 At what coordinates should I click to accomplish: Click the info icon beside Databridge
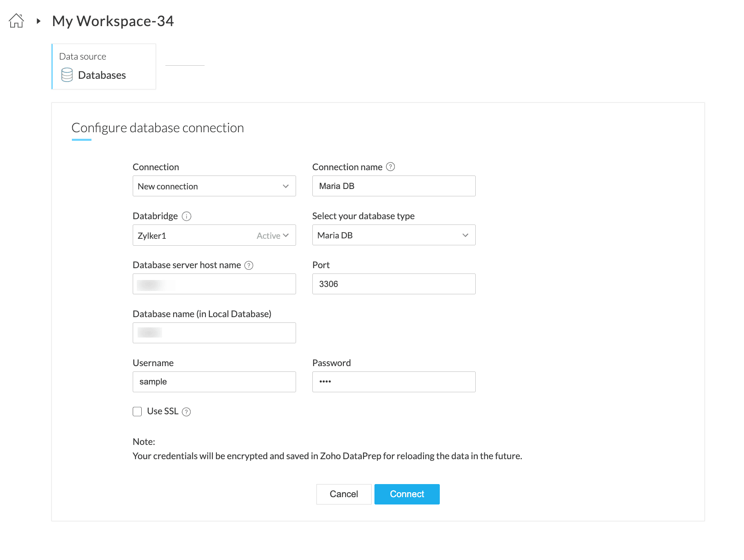coord(187,216)
